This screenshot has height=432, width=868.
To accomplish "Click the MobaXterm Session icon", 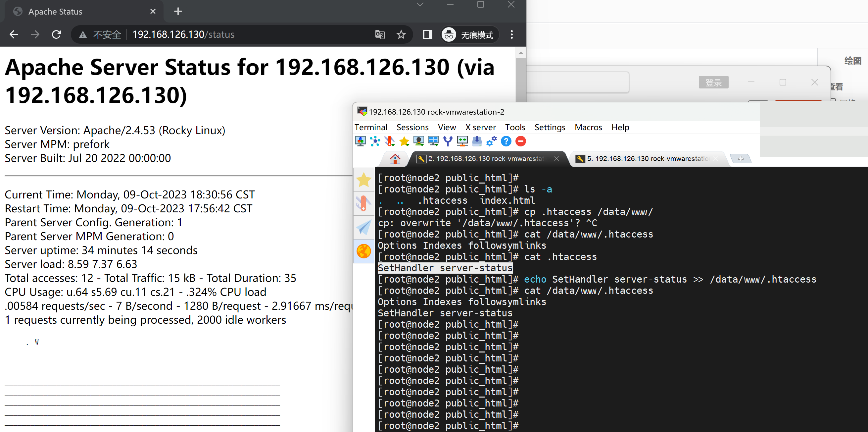I will (360, 141).
